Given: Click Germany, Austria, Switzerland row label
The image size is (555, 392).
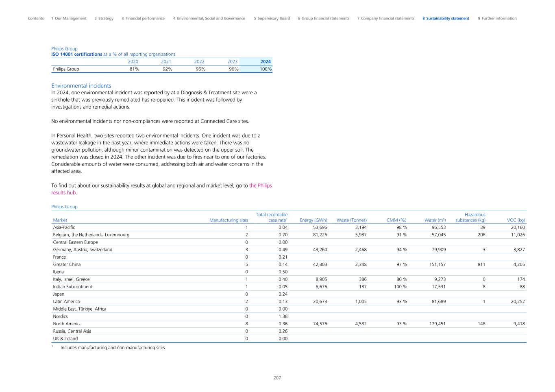Looking at the screenshot, I should pos(83,250).
